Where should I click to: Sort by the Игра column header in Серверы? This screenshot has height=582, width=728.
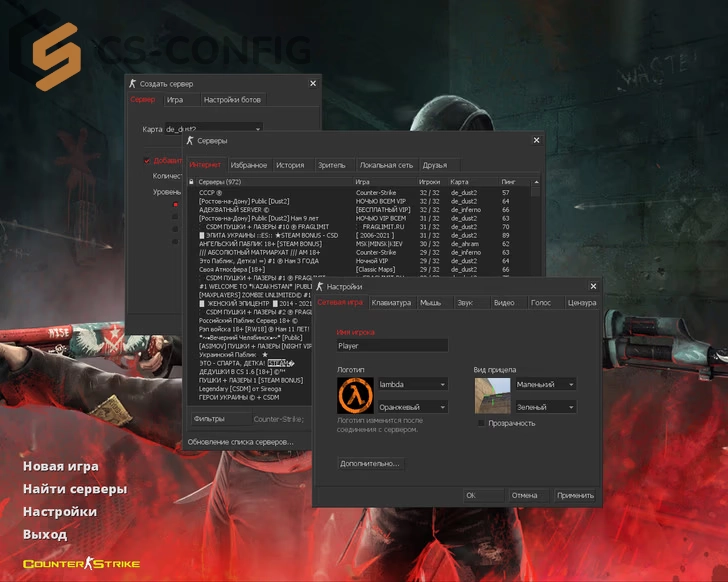384,182
